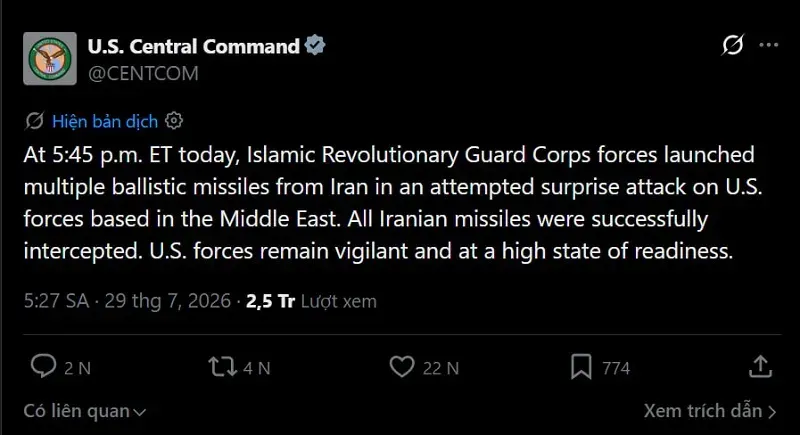Bookmark this post
Image resolution: width=800 pixels, height=435 pixels.
(x=581, y=367)
